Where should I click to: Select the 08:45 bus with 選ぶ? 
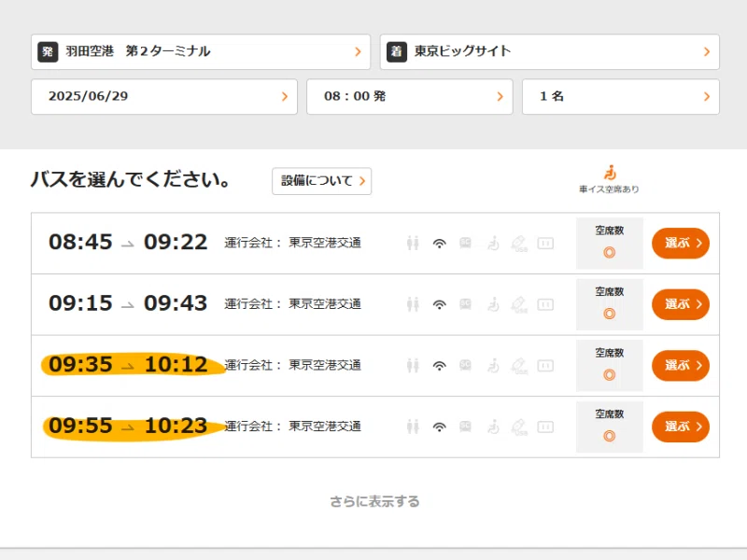pyautogui.click(x=681, y=244)
